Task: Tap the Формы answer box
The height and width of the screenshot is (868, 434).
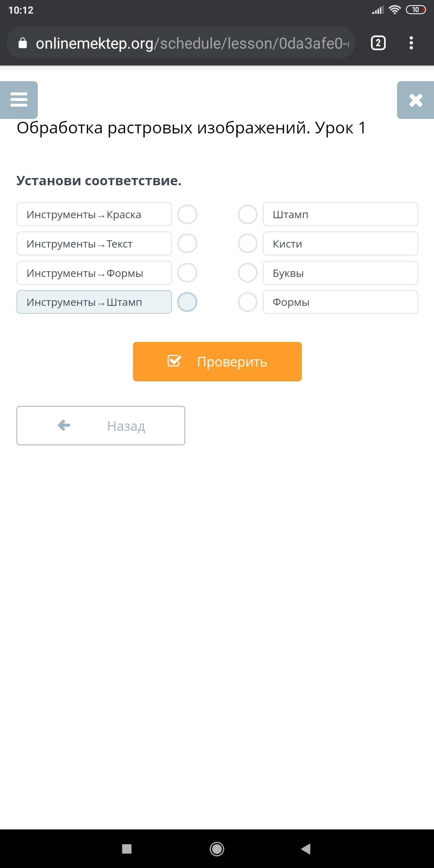Action: coord(340,302)
